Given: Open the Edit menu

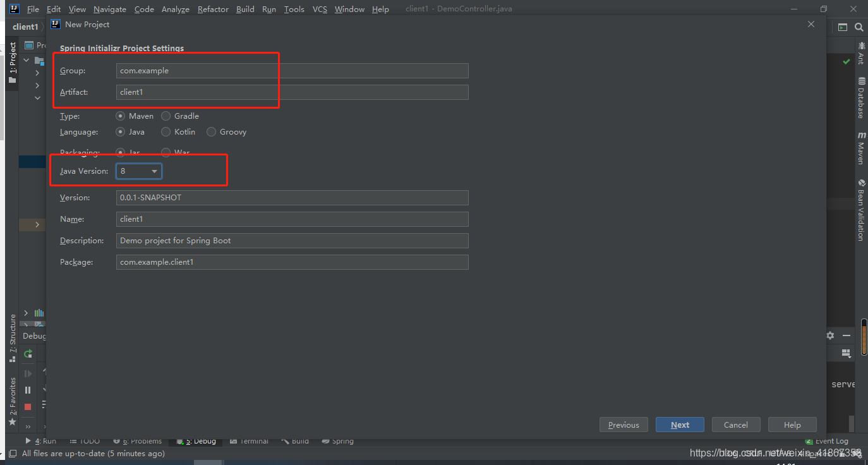Looking at the screenshot, I should pyautogui.click(x=54, y=9).
